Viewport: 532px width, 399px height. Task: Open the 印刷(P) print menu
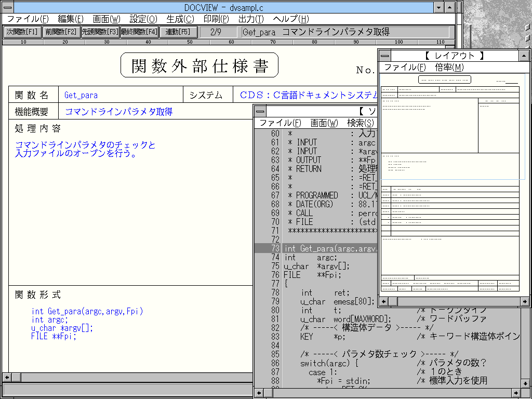click(x=216, y=19)
